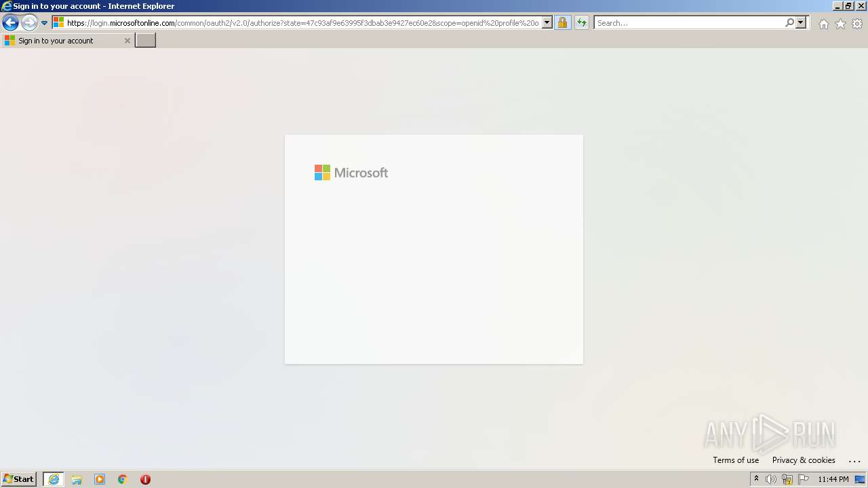Click the ellipsis more options in footer
Screen dimensions: 868x488
click(x=854, y=460)
